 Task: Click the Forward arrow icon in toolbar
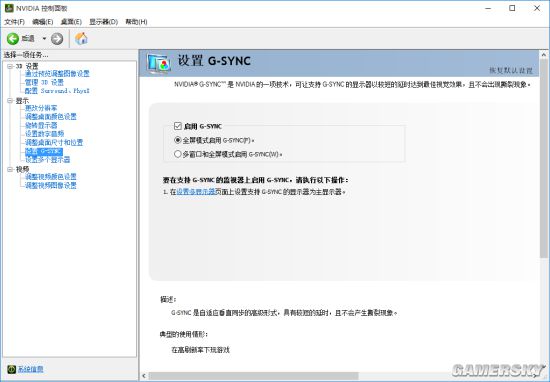pyautogui.click(x=57, y=39)
